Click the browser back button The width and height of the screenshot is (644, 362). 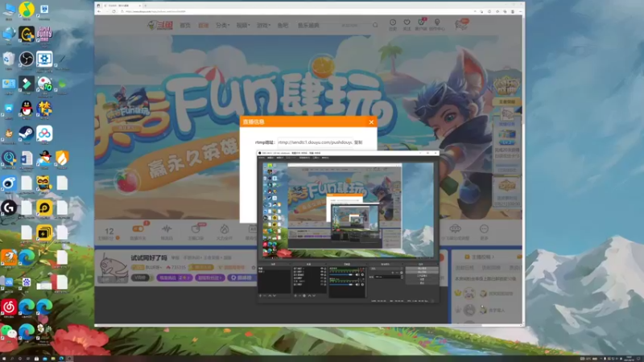[98, 11]
